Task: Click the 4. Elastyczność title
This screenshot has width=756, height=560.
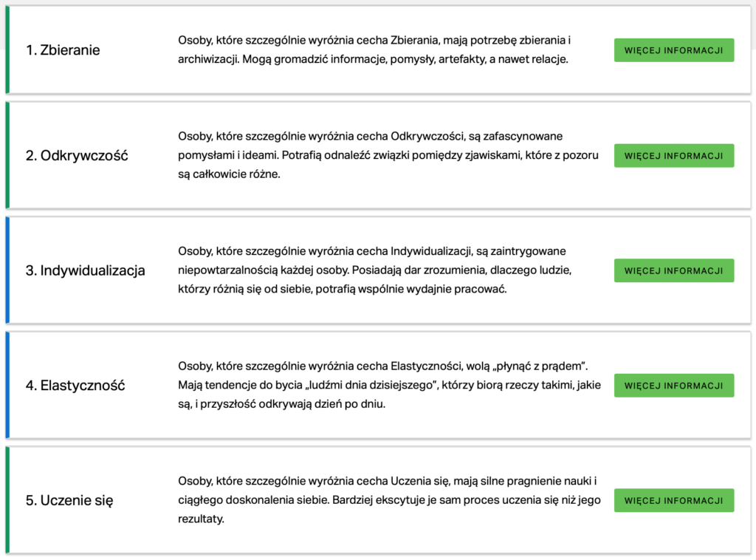Action: tap(75, 386)
